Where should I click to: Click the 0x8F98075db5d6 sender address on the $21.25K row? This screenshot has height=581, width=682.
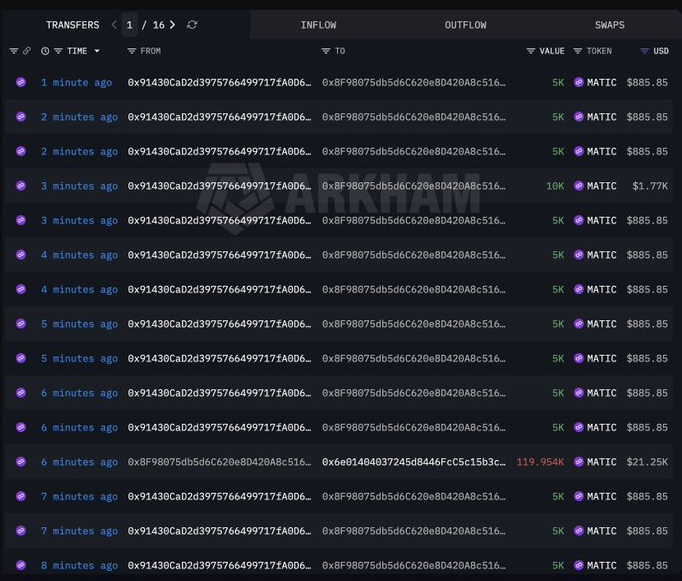[219, 462]
